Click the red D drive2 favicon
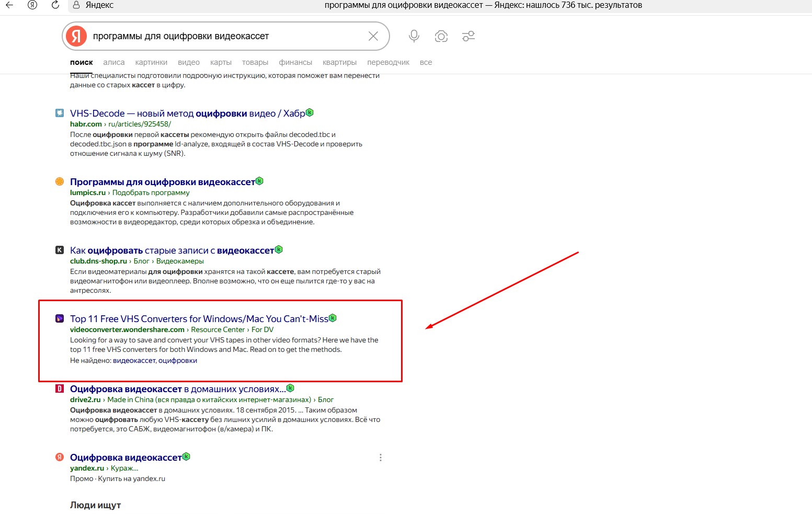This screenshot has height=514, width=812. click(60, 389)
